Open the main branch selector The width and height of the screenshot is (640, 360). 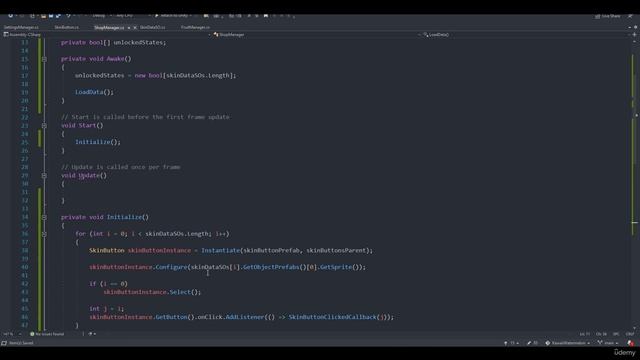pos(608,343)
